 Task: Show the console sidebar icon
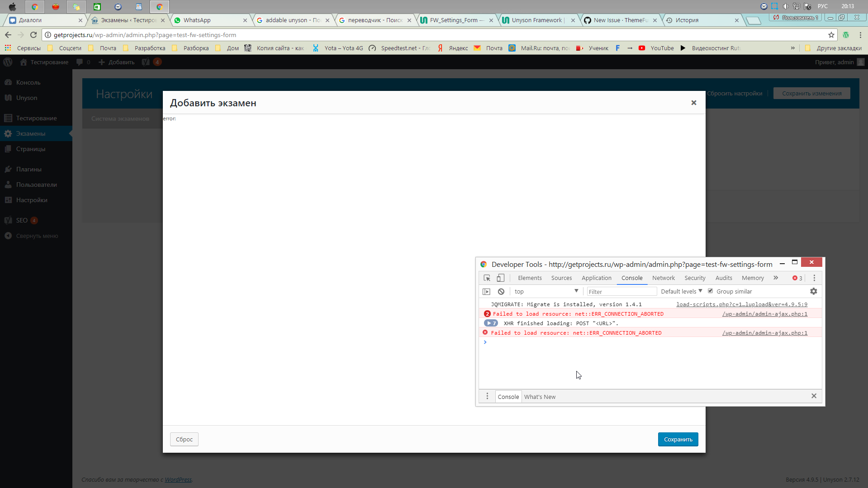486,292
